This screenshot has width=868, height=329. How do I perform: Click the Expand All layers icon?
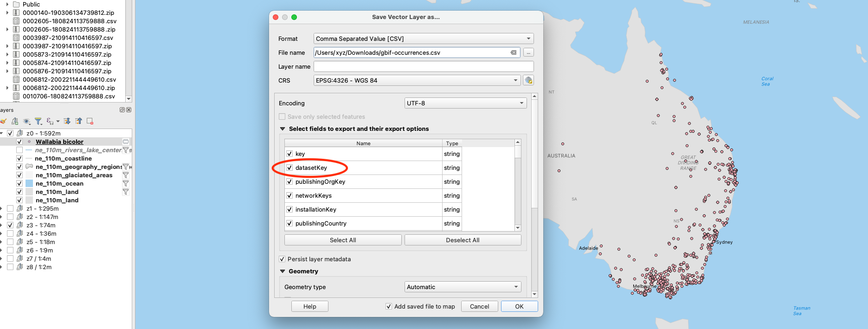67,121
